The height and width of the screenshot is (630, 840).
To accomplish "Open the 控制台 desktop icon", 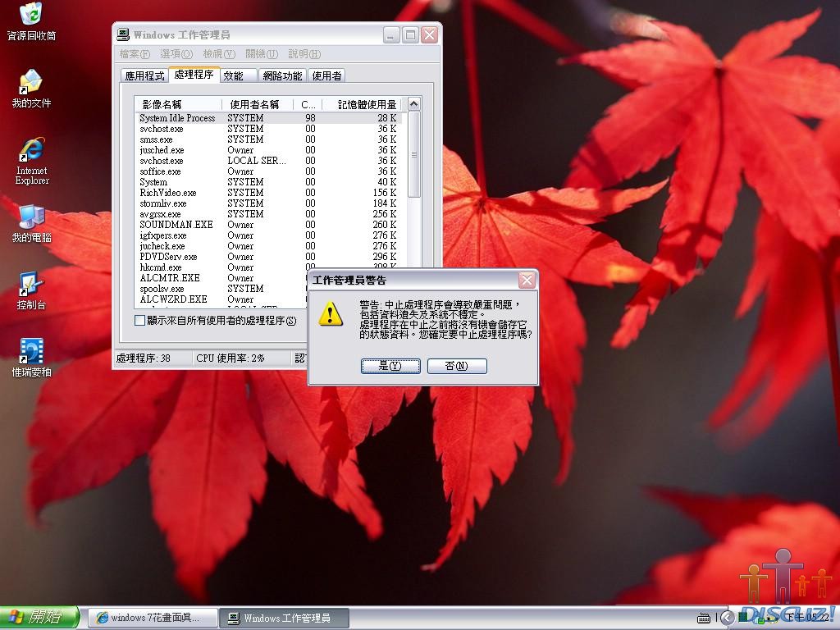I will click(x=31, y=285).
